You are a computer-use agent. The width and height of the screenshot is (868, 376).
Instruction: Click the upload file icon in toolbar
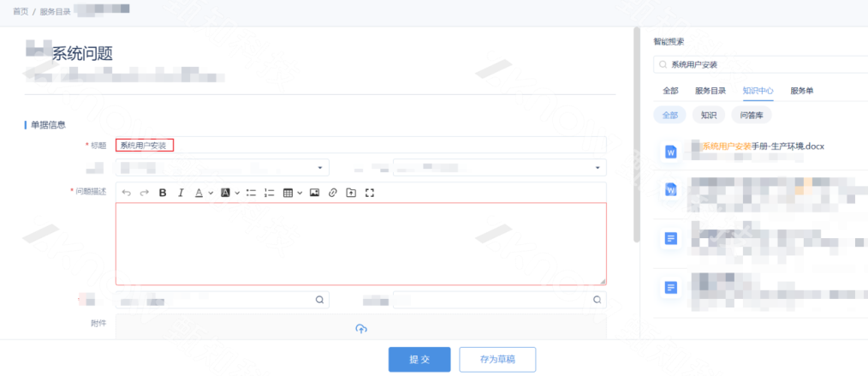[x=351, y=193]
